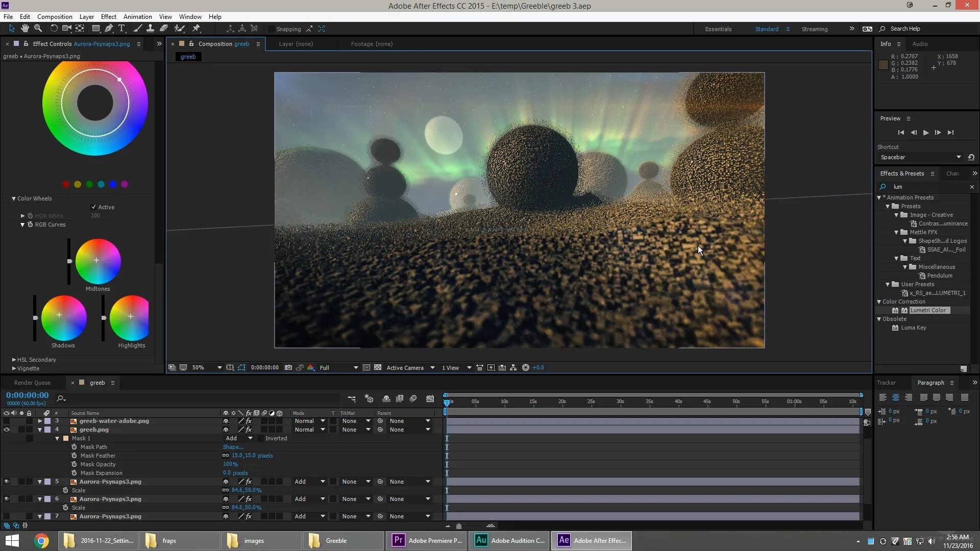Open the Effect menu in menu bar

pyautogui.click(x=108, y=16)
